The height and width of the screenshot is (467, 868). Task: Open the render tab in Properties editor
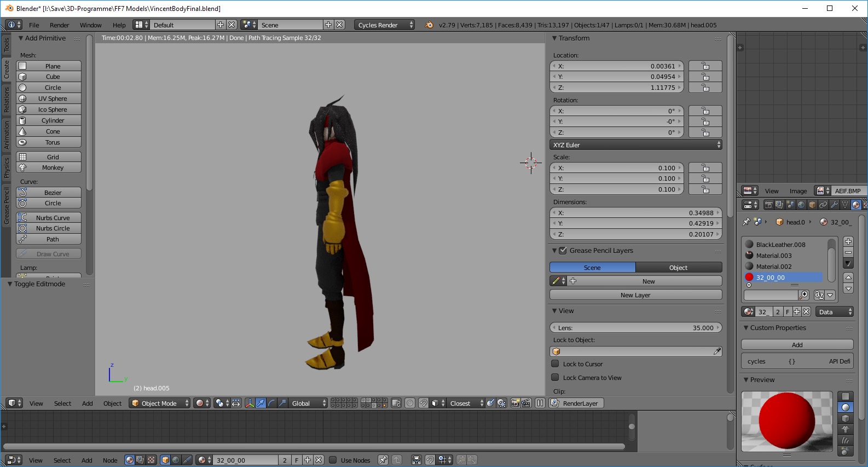pyautogui.click(x=768, y=205)
